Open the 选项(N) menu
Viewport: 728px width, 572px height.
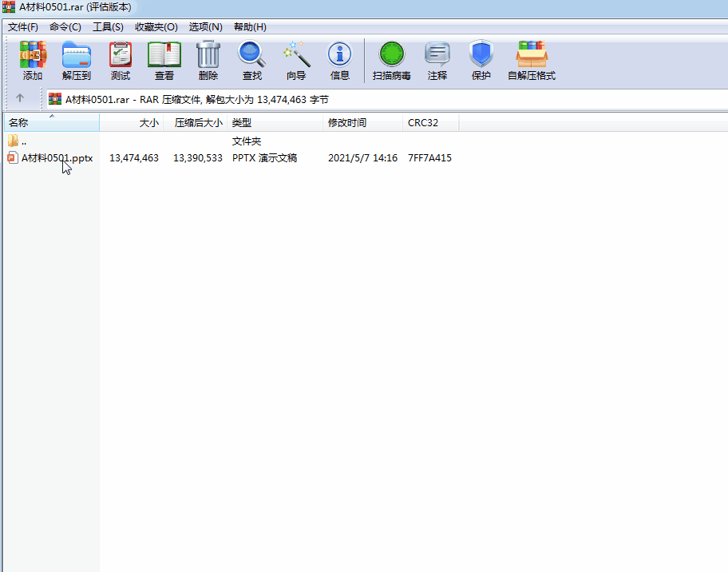point(205,27)
